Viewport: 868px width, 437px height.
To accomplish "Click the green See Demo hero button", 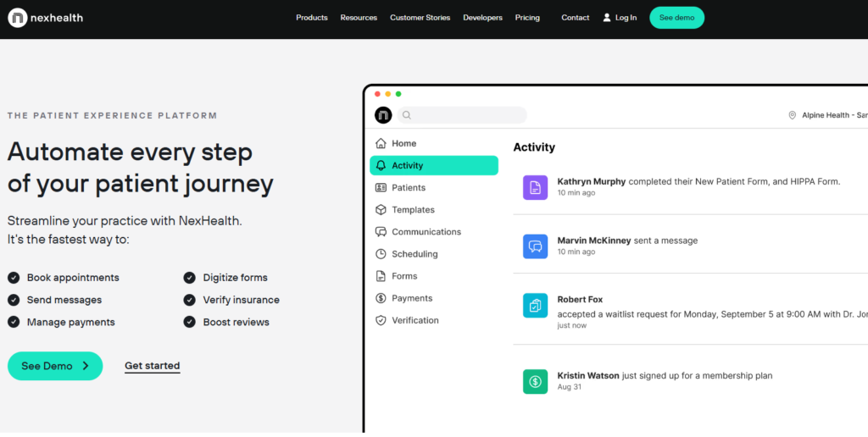I will pos(55,366).
